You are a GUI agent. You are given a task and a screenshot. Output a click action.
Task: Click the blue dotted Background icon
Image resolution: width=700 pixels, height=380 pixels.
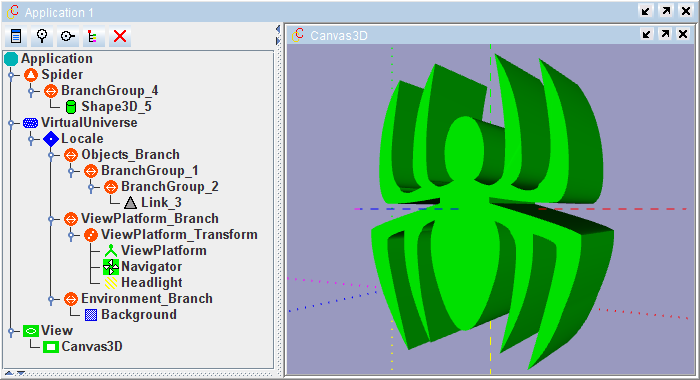click(x=91, y=315)
